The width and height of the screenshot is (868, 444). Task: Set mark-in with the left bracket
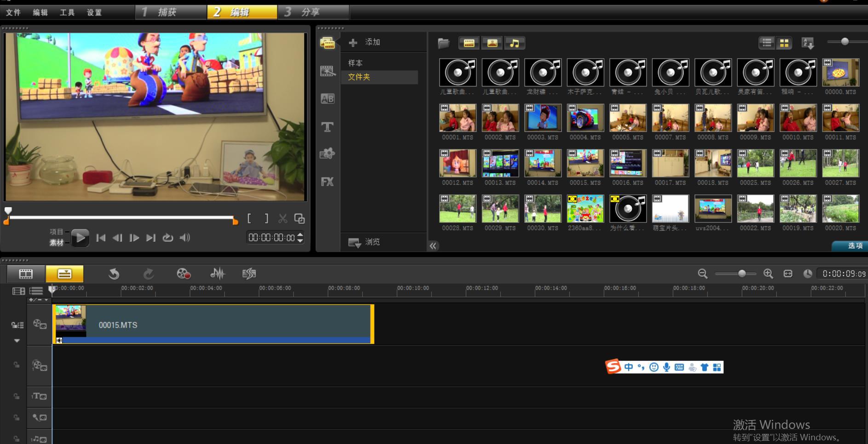click(x=249, y=219)
